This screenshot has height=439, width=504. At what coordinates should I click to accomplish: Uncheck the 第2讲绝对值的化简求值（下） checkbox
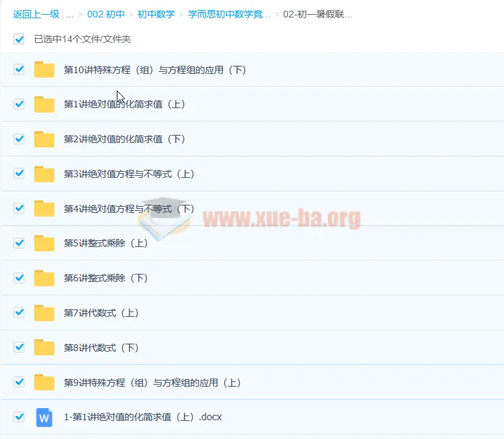(x=19, y=139)
